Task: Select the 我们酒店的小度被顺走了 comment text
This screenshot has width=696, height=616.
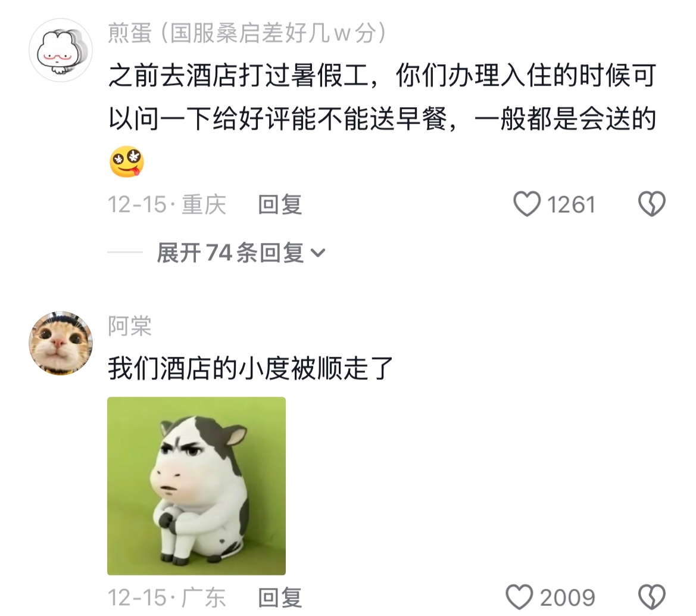Action: click(x=251, y=368)
